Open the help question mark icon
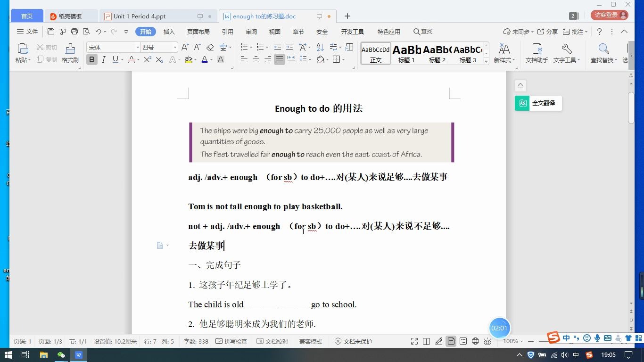The width and height of the screenshot is (644, 362). tap(599, 32)
